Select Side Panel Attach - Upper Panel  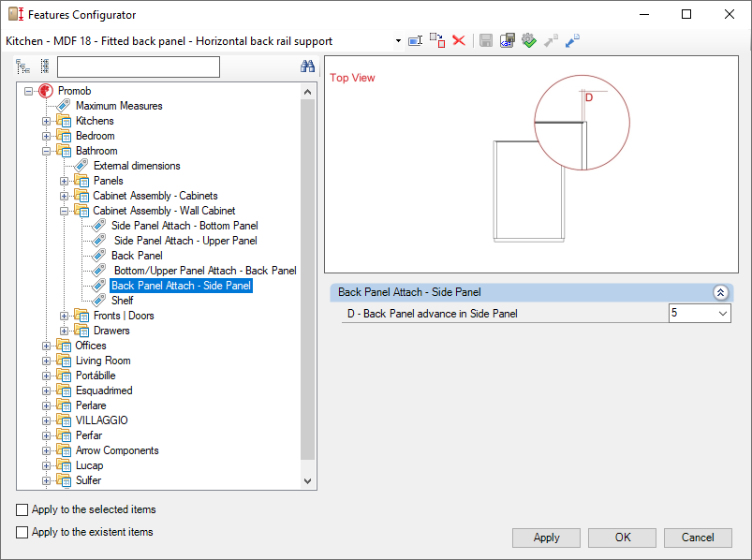(185, 241)
